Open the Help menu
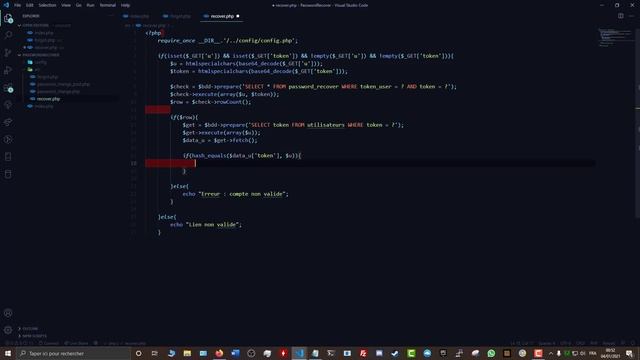Screen dimensions: 640x360 125,5
